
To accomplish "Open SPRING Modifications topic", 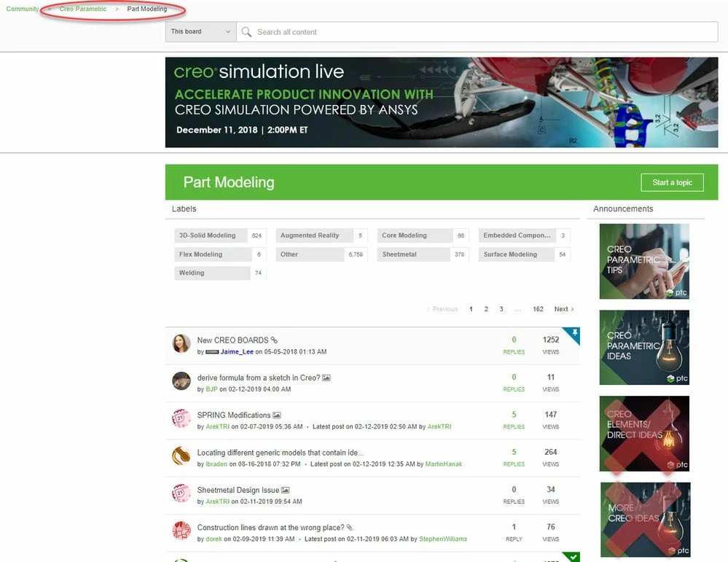I will coord(233,415).
